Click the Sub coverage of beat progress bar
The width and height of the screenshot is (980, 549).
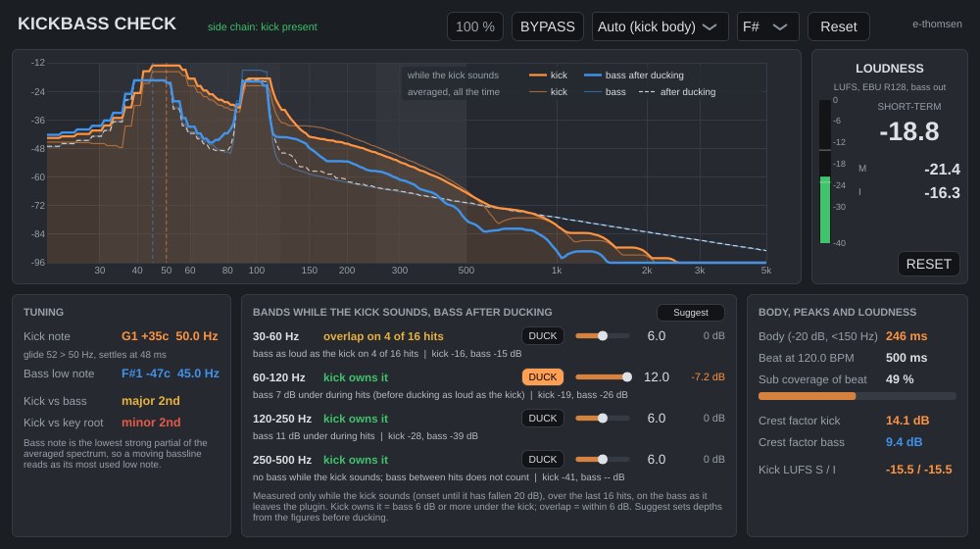857,396
